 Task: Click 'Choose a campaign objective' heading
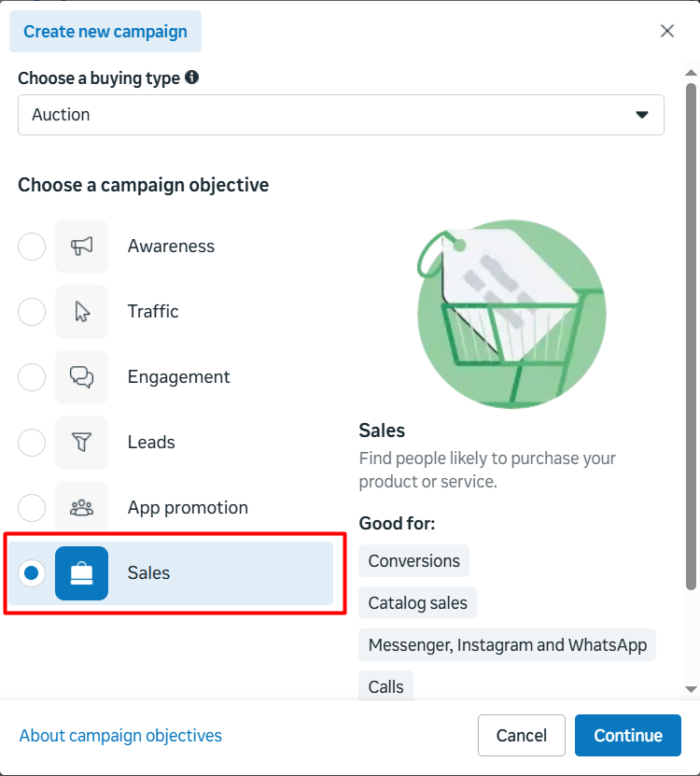(x=144, y=185)
